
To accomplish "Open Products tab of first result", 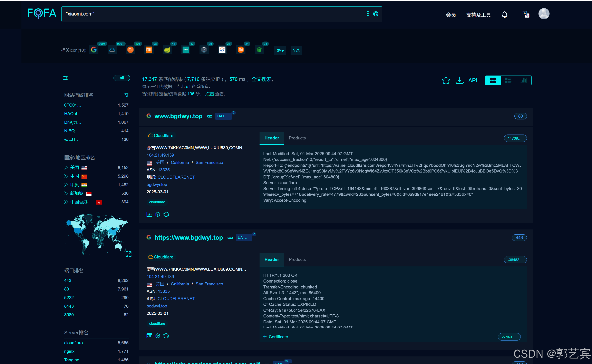I will (x=297, y=138).
